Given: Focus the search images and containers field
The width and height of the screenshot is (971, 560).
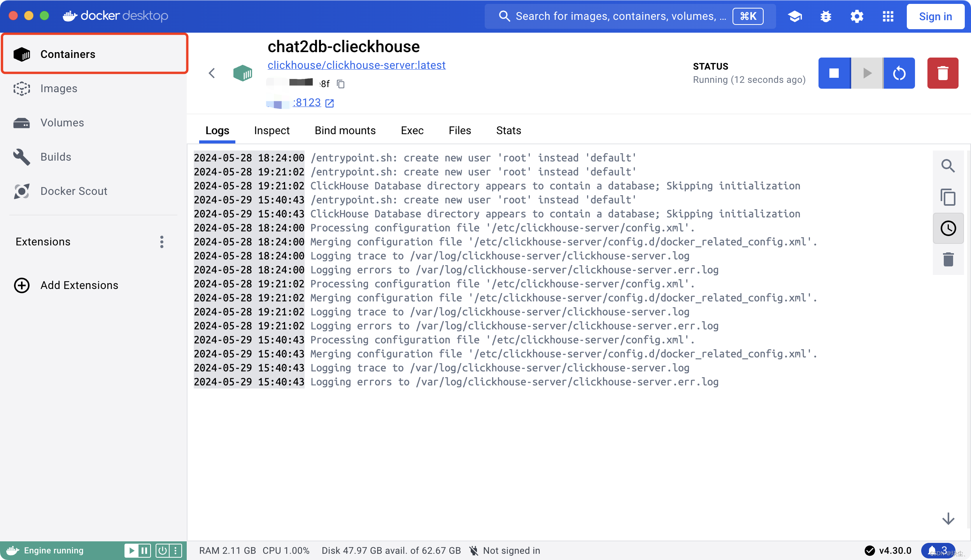Looking at the screenshot, I should (x=630, y=16).
